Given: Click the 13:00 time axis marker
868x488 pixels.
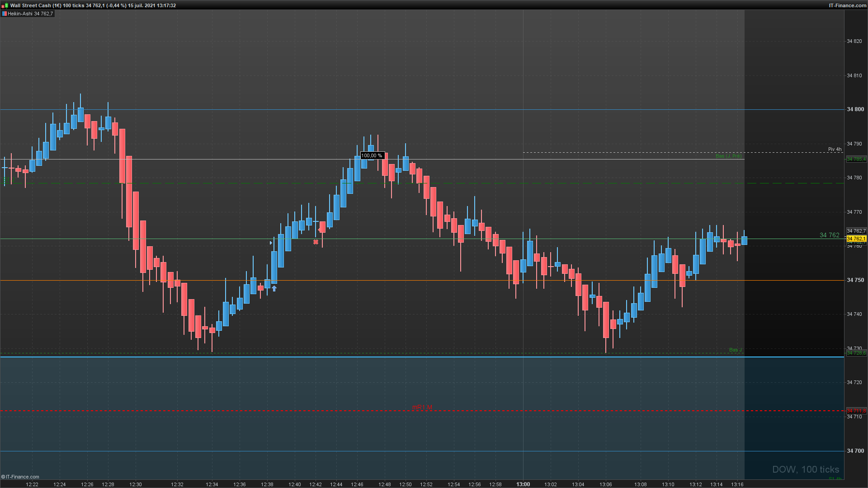Looking at the screenshot, I should [x=523, y=484].
